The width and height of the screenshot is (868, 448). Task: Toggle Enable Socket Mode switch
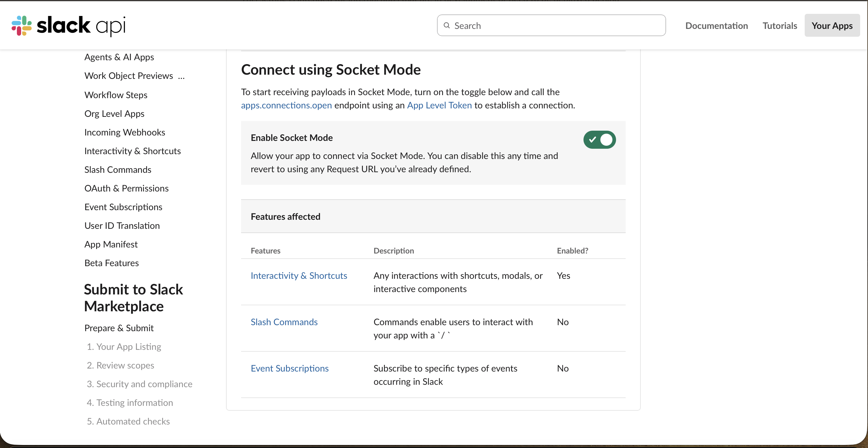point(599,140)
